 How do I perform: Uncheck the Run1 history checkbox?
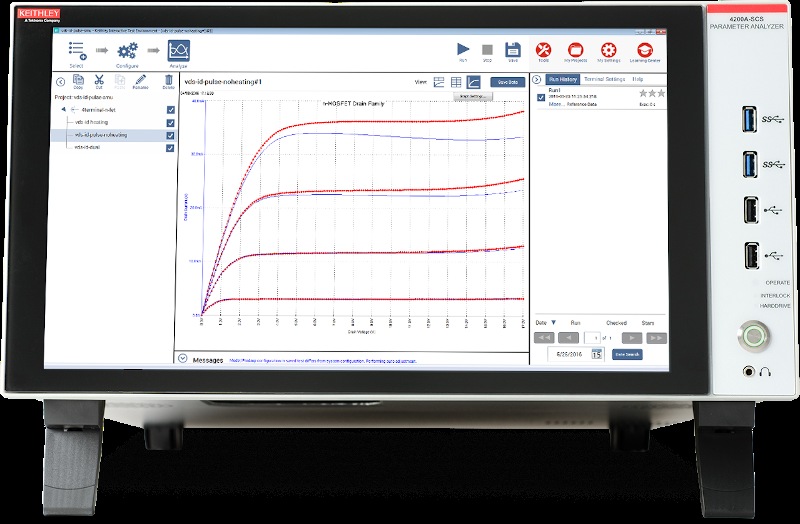(x=541, y=98)
